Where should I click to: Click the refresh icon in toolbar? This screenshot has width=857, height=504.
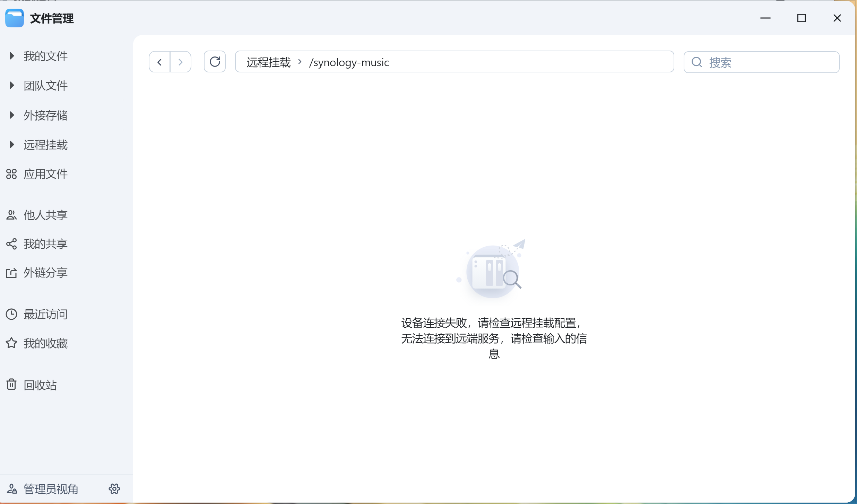[x=215, y=62]
